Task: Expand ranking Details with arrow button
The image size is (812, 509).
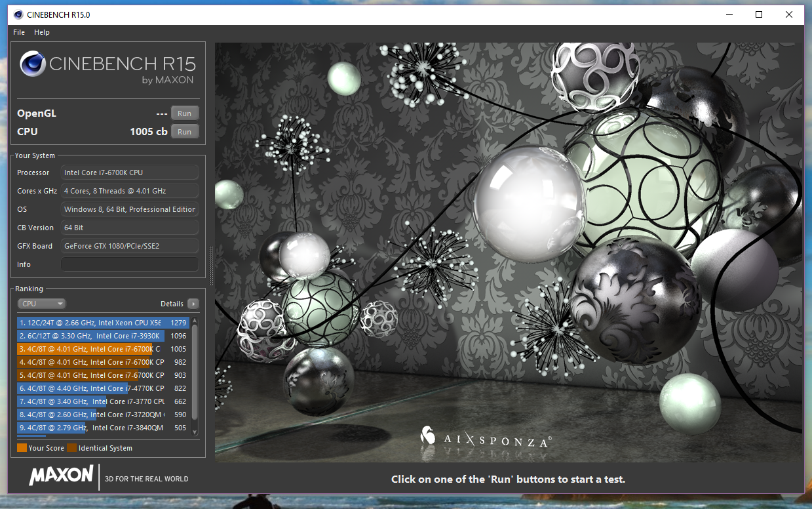Action: coord(193,304)
